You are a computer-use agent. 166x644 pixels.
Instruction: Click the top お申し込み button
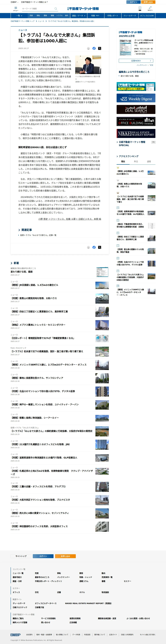click(148, 2)
